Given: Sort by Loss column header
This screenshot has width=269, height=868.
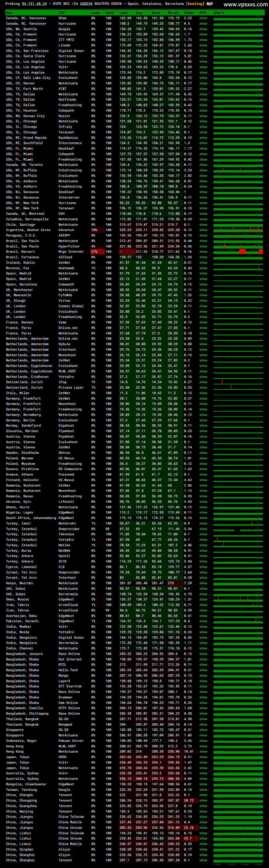Looking at the screenshot, I should [95, 13].
